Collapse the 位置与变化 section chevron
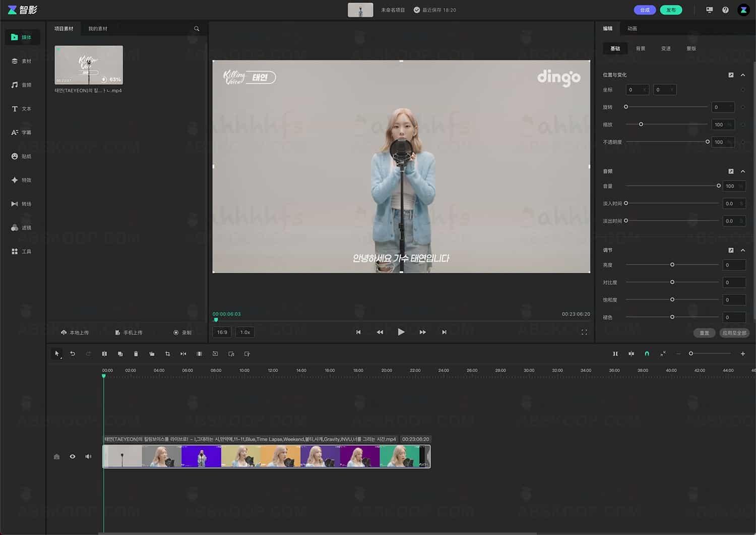Viewport: 756px width, 535px height. pos(743,75)
